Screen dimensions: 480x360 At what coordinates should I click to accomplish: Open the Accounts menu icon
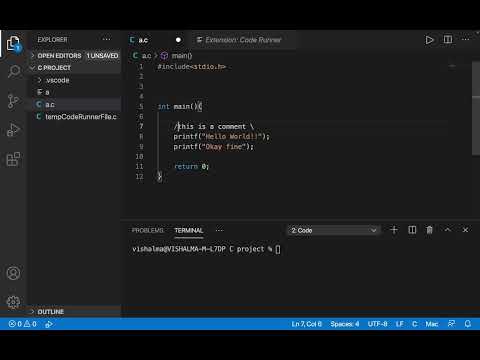click(x=13, y=273)
